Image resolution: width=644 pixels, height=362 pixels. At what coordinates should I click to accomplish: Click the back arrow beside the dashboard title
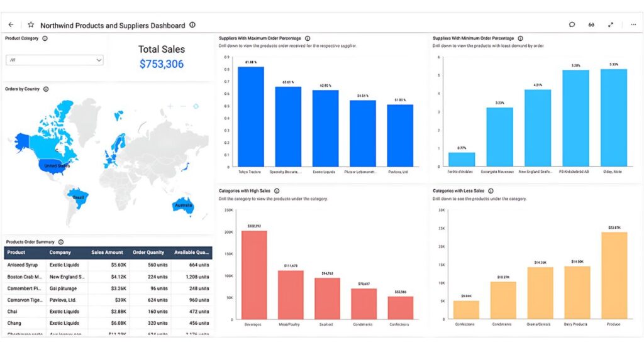(10, 25)
